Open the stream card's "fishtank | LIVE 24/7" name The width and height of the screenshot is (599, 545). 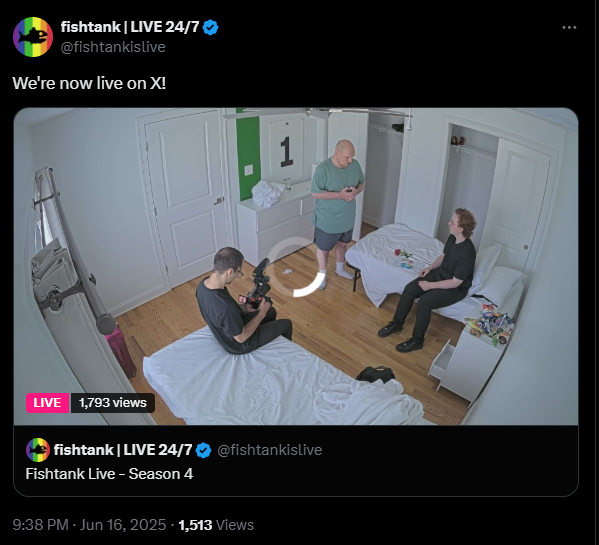123,450
